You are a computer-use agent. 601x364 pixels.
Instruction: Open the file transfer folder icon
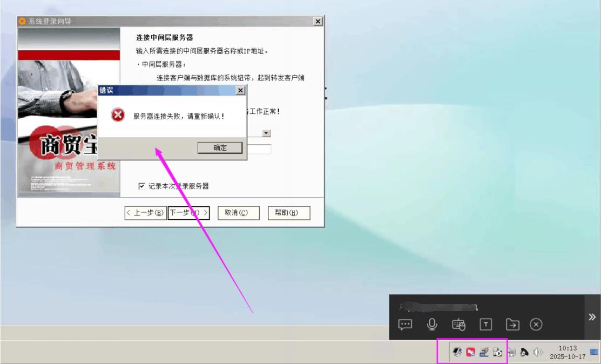click(x=512, y=324)
